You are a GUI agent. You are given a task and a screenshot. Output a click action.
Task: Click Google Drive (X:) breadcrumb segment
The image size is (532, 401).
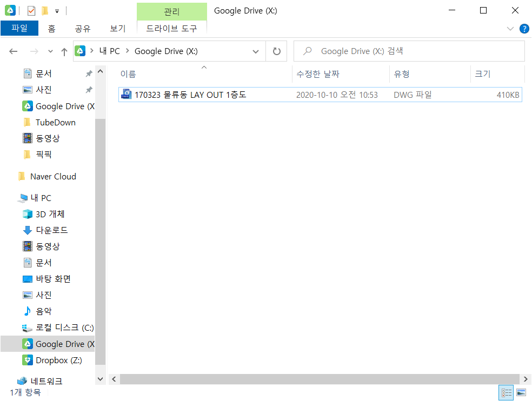(167, 51)
